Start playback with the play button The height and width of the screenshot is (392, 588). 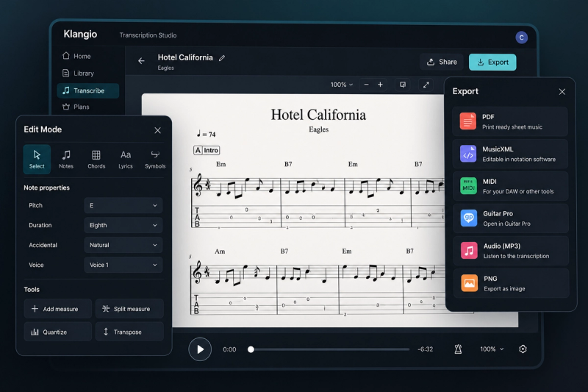pyautogui.click(x=200, y=349)
